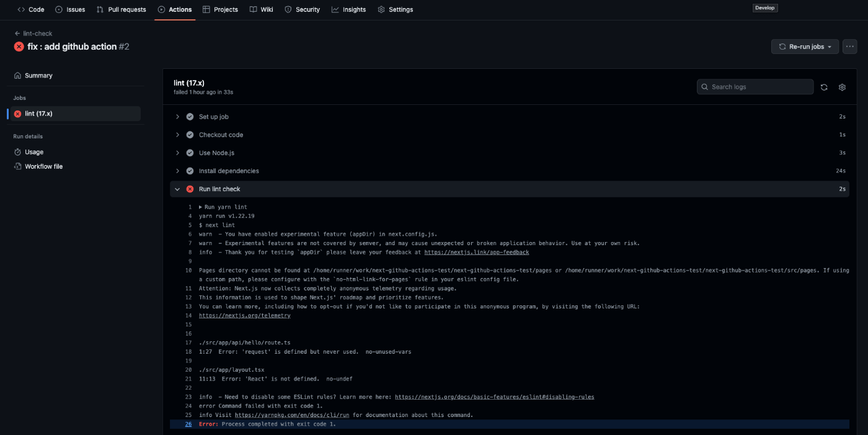Click success icon of Use Node.js
The image size is (868, 435).
(190, 153)
